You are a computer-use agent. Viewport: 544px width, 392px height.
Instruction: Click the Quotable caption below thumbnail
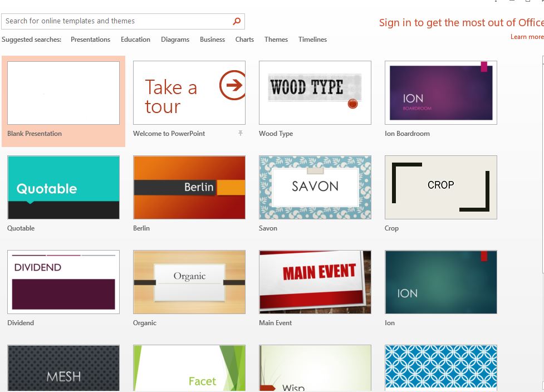click(21, 228)
